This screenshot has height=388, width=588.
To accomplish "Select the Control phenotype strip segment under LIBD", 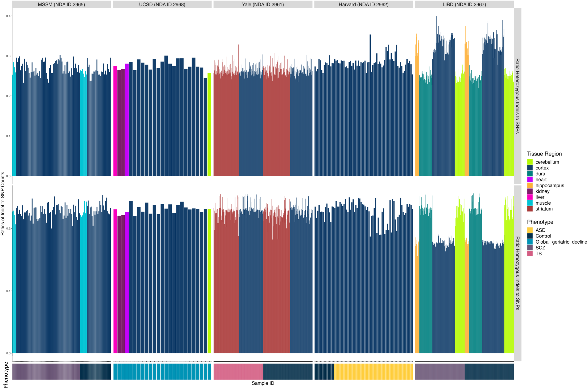I will click(489, 372).
